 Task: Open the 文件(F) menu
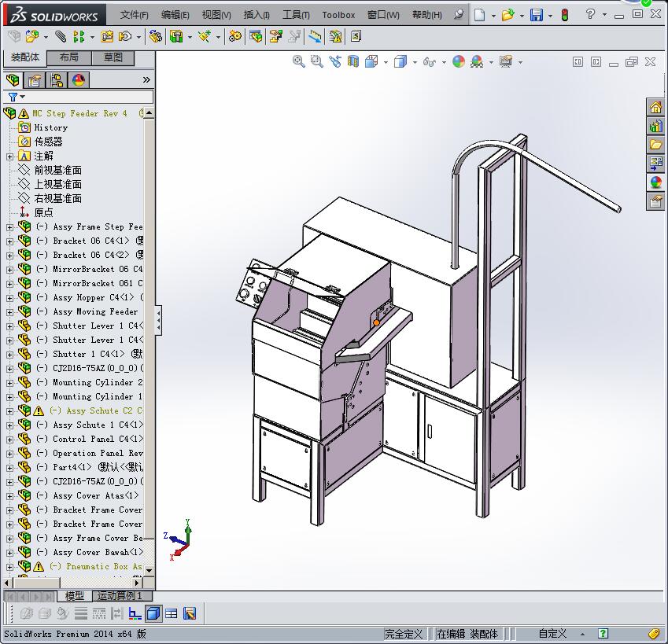pyautogui.click(x=135, y=15)
